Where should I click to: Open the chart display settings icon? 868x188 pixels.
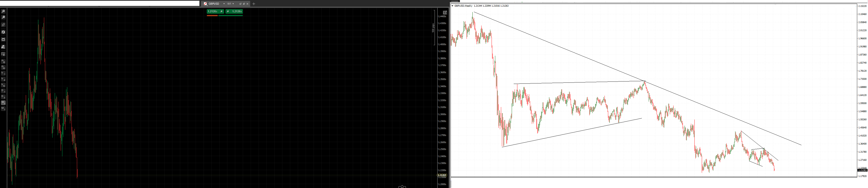pos(3,54)
